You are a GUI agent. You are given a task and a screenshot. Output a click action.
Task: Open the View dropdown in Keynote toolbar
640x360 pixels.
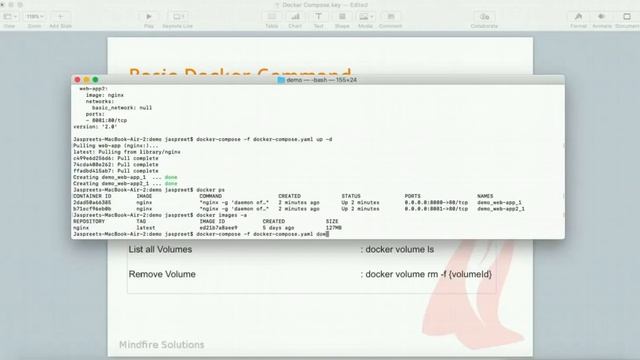point(10,17)
